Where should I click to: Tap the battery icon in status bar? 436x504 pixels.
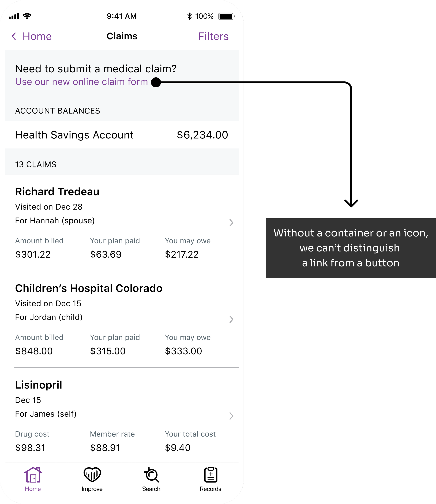(x=226, y=16)
